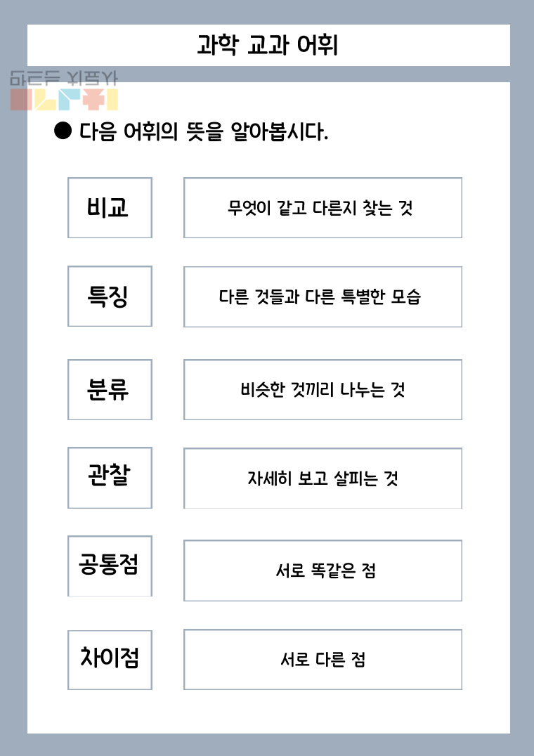The image size is (534, 756).
Task: Select the 분류 word box
Action: coord(110,389)
